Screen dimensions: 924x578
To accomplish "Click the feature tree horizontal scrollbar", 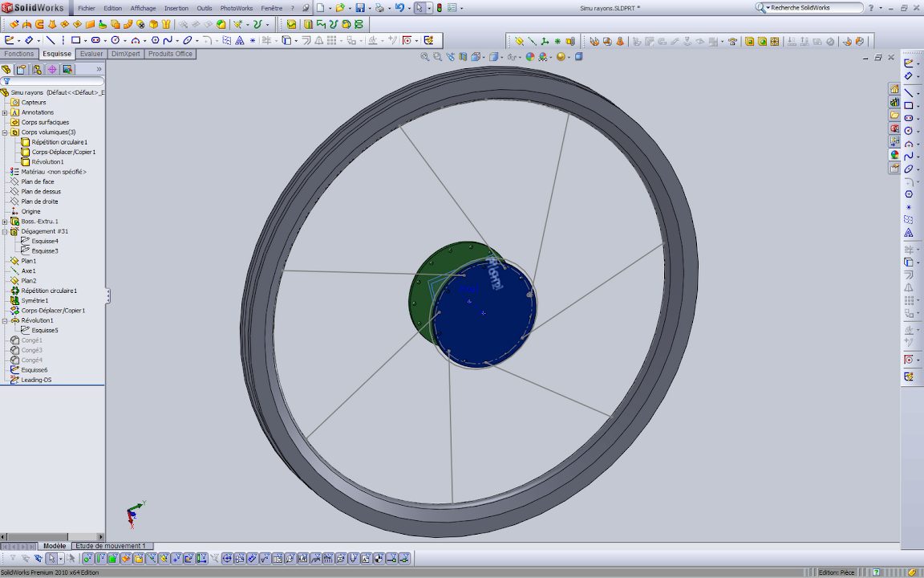I will [x=52, y=537].
